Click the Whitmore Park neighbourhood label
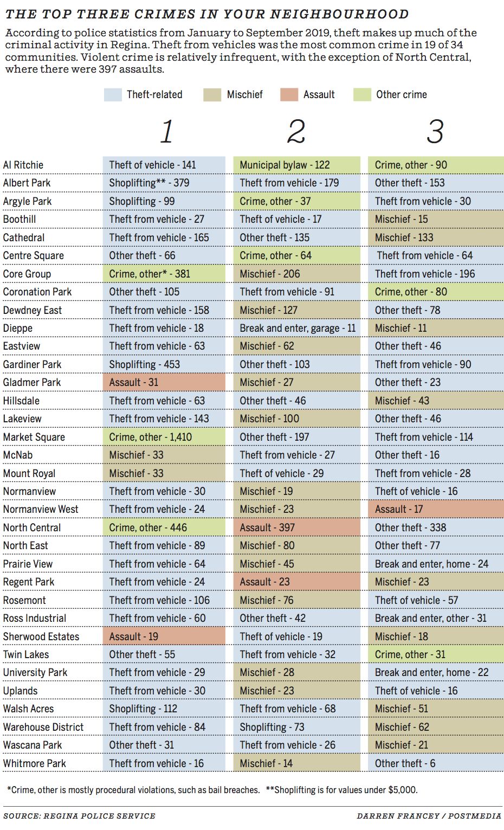Viewport: 504px width, 830px height. (x=35, y=763)
